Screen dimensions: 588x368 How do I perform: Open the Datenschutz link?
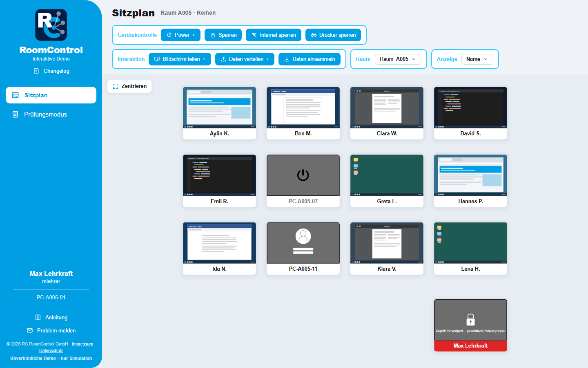(x=51, y=350)
